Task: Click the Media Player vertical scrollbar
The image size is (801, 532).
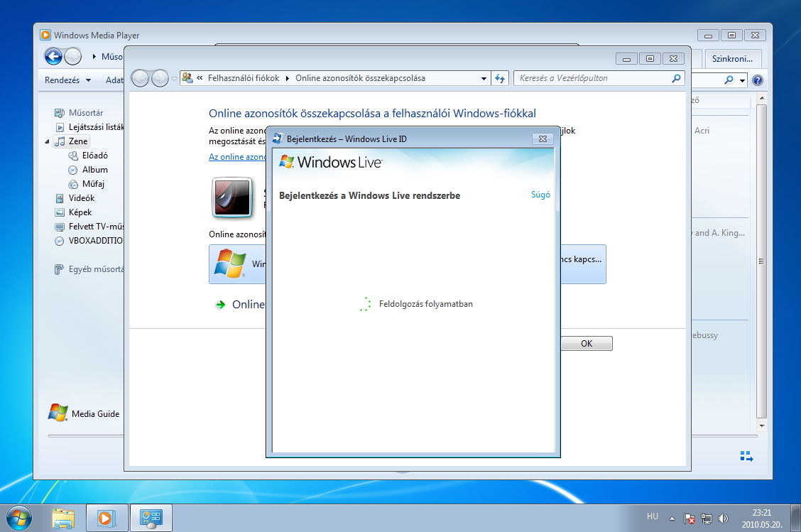Action: click(x=762, y=263)
